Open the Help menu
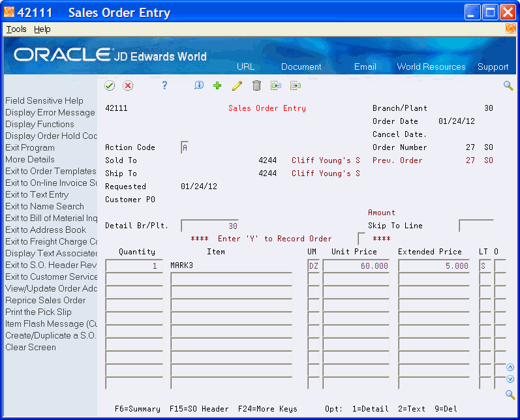The image size is (520, 420). (x=42, y=29)
